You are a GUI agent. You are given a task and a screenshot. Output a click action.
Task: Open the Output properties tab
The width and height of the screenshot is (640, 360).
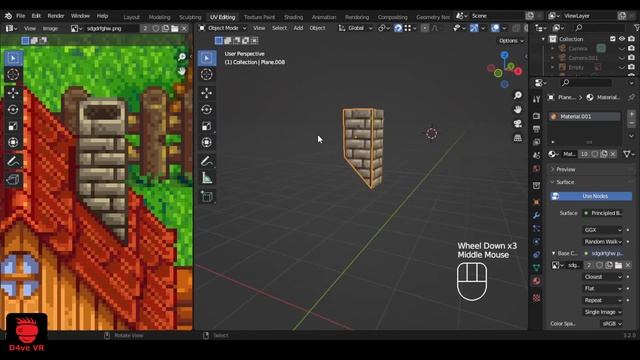pos(536,129)
